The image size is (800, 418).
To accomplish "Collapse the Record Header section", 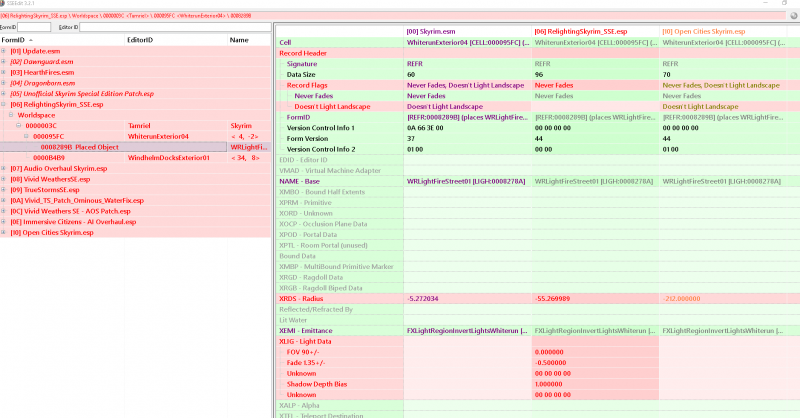I will pyautogui.click(x=303, y=53).
